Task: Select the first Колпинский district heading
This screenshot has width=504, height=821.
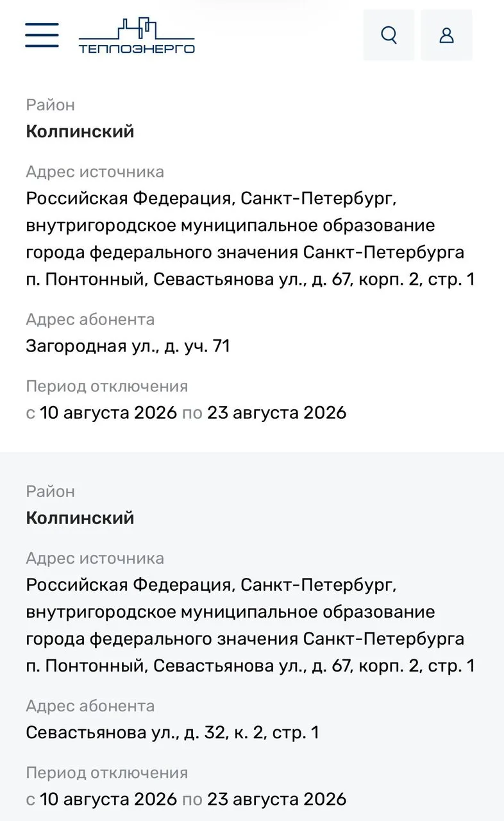Action: point(80,131)
